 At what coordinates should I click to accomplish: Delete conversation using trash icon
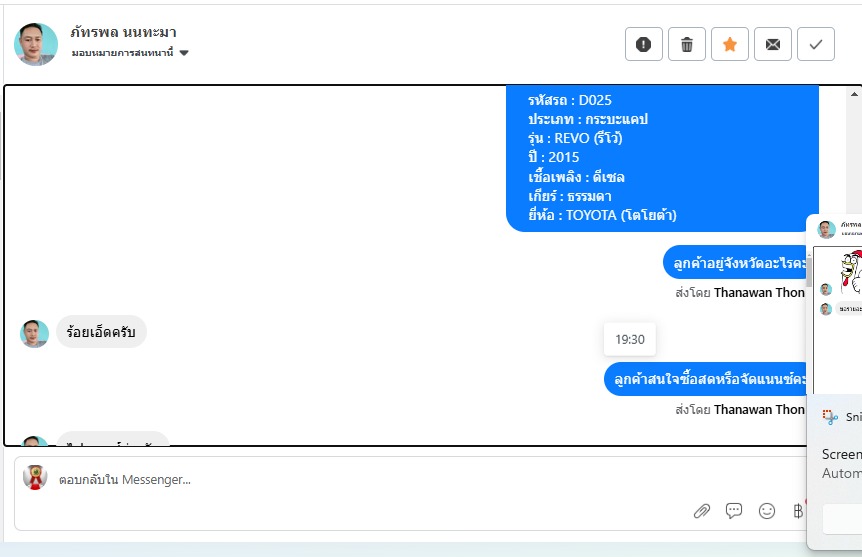coord(687,44)
